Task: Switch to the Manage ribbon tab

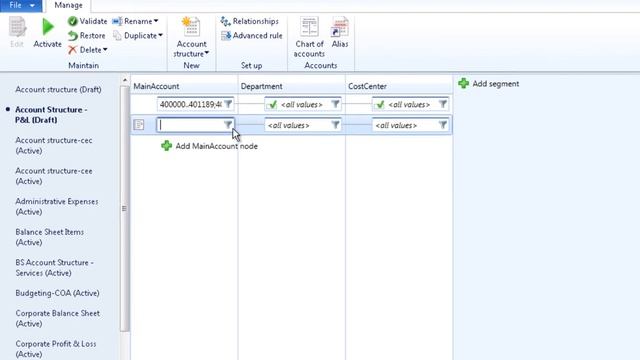Action: tap(68, 5)
